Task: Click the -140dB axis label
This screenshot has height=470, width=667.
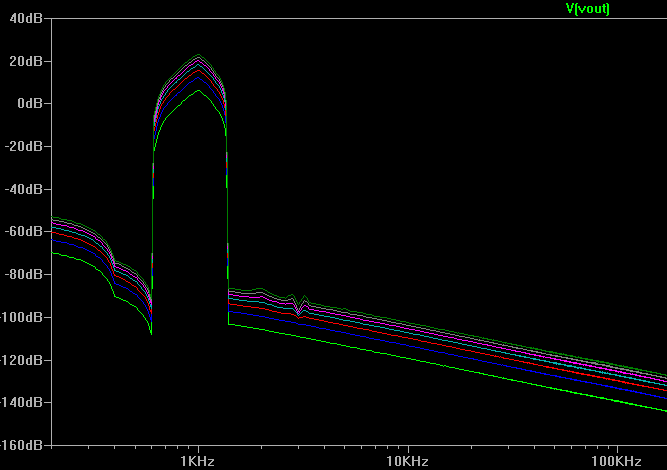Action: click(x=21, y=402)
